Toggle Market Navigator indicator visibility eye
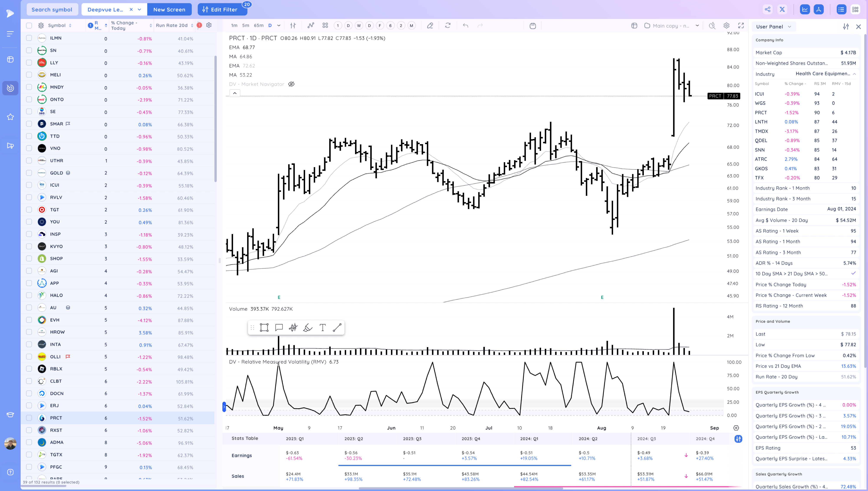The height and width of the screenshot is (491, 868). point(291,84)
